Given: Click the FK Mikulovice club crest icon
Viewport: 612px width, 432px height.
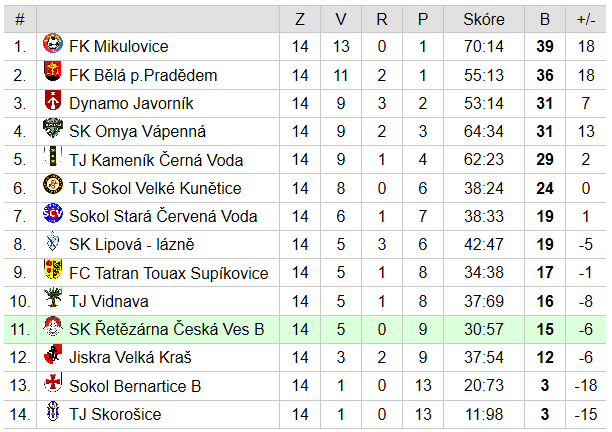Looking at the screenshot, I should coord(52,45).
